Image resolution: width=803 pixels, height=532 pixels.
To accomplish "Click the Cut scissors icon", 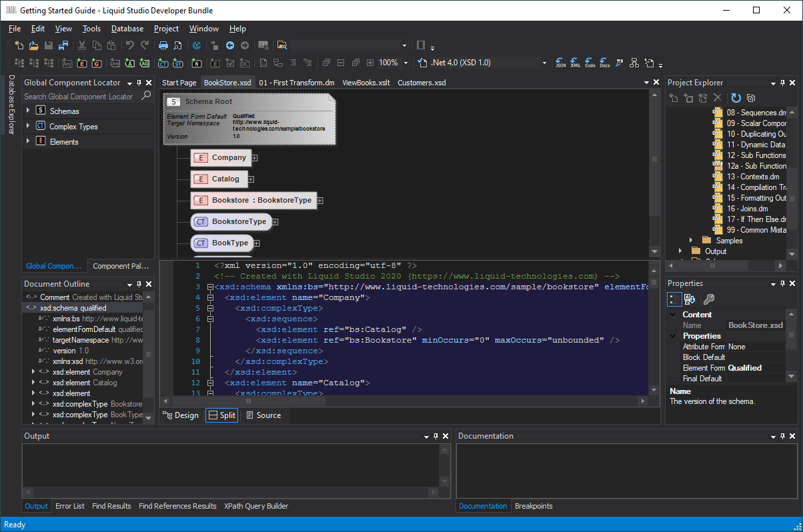I will [82, 45].
